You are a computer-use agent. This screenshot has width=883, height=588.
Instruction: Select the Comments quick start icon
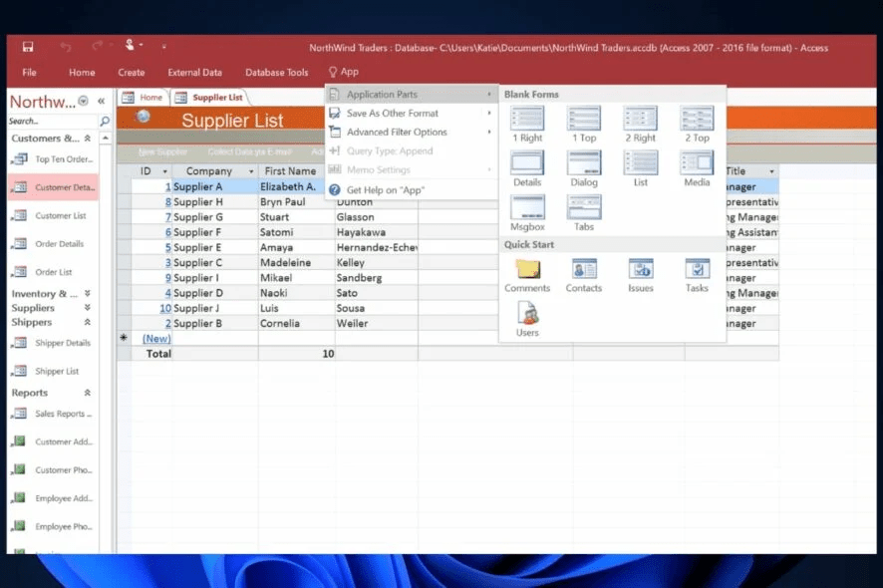tap(527, 269)
